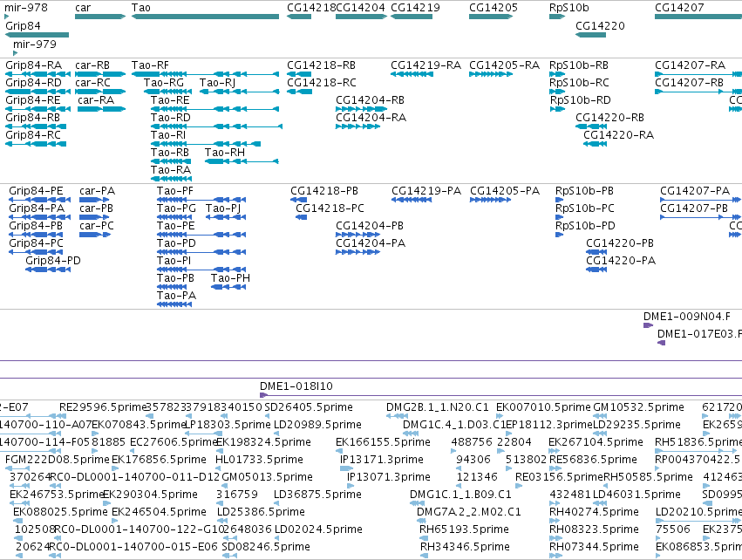Select the car gene bar
This screenshot has height=560, width=742.
(x=100, y=17)
